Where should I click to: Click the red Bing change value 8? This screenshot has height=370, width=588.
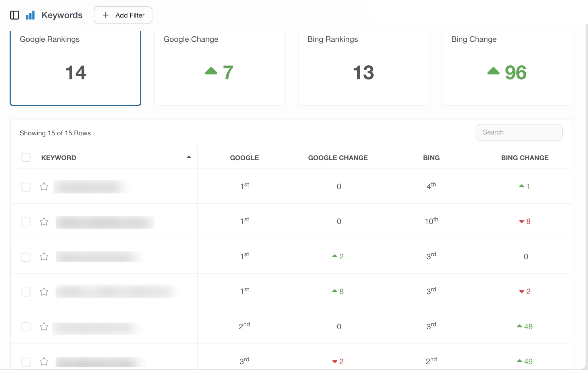click(x=528, y=222)
